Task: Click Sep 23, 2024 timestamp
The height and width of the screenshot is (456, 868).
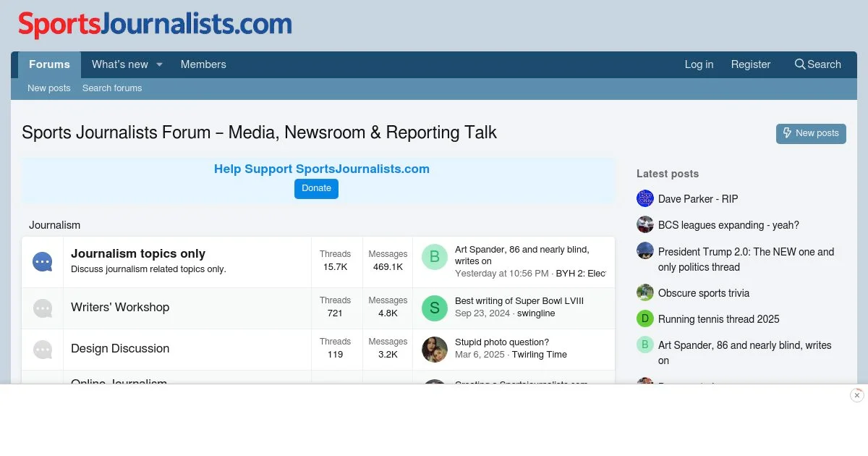Action: point(482,313)
